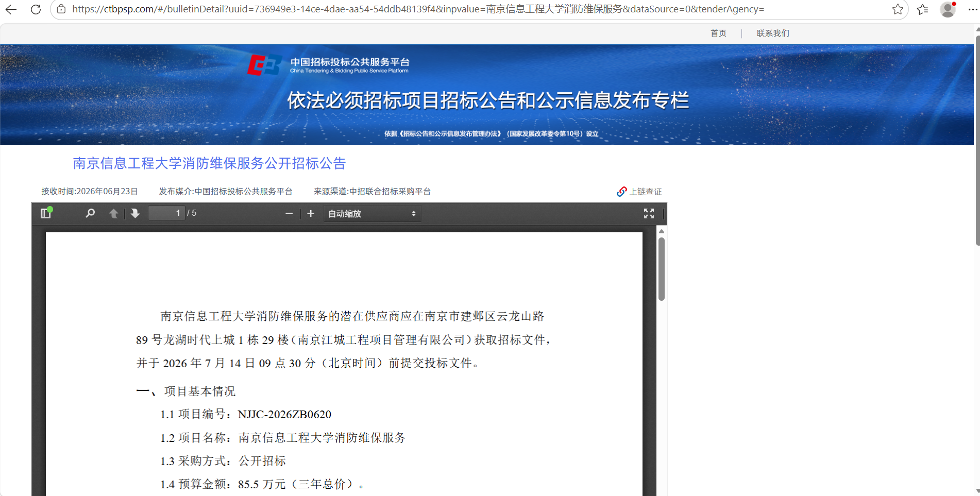980x496 pixels.
Task: Click the 一、项目基本情况 heading
Action: [x=185, y=391]
